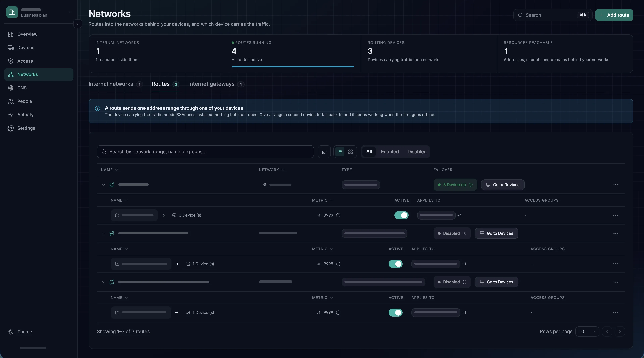Image resolution: width=644 pixels, height=358 pixels.
Task: Select the list view layout icon
Action: [x=340, y=152]
